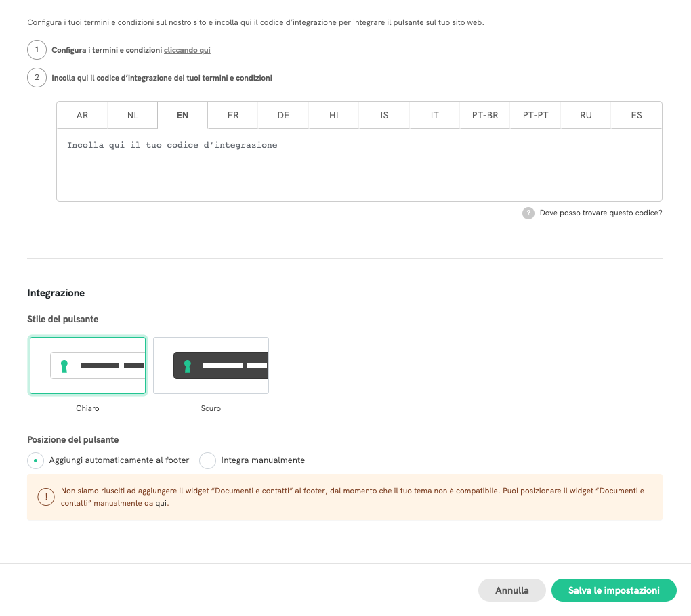Select the PT-BR language tab
Screen dimensions: 691x616
485,116
